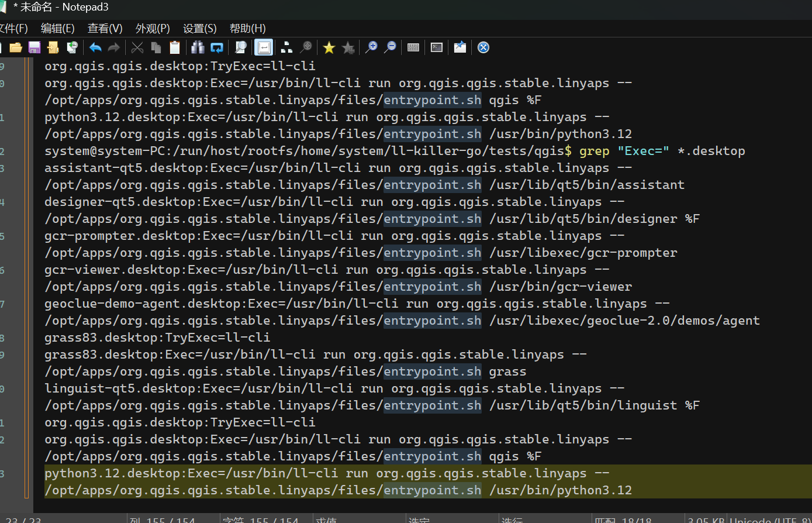Open Find with the binoculars icon
Image resolution: width=812 pixels, height=523 pixels.
[198, 47]
